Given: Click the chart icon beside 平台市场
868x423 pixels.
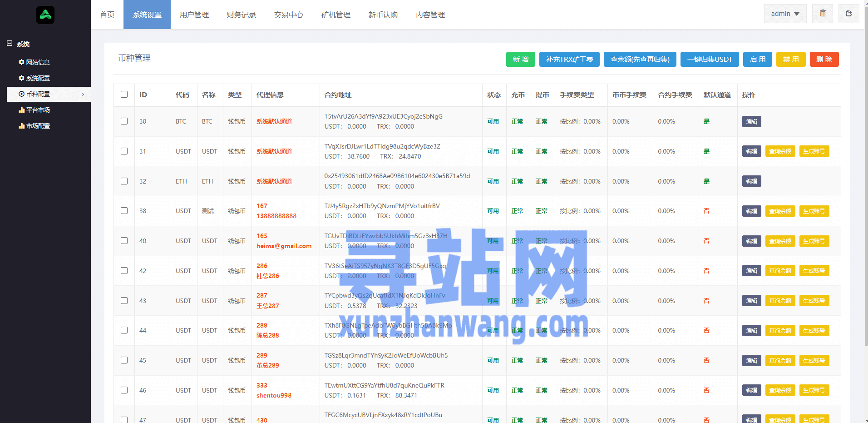Looking at the screenshot, I should tap(21, 110).
